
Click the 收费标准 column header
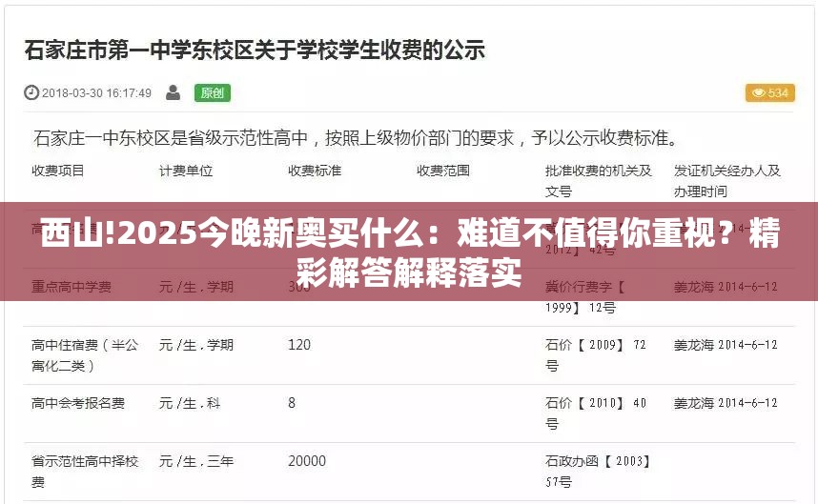315,171
